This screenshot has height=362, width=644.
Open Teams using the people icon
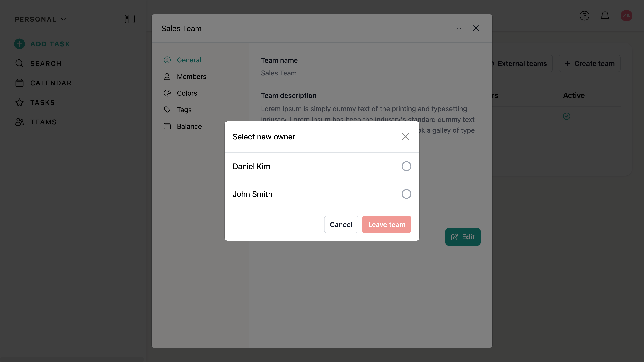(x=19, y=122)
